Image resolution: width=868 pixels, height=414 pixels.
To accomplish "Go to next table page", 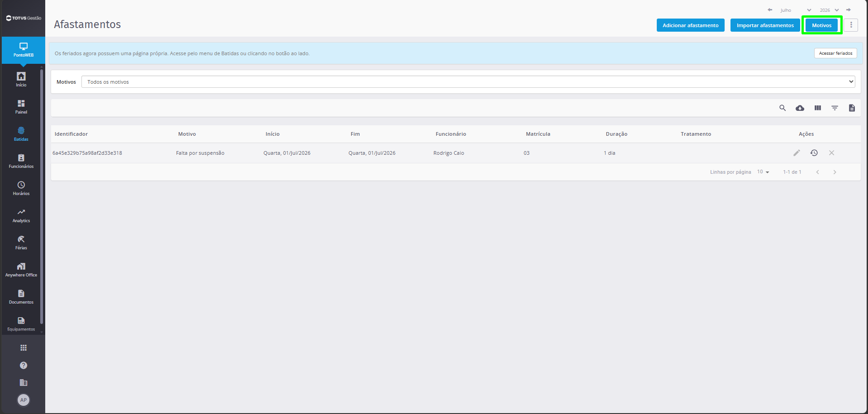I will pyautogui.click(x=835, y=172).
